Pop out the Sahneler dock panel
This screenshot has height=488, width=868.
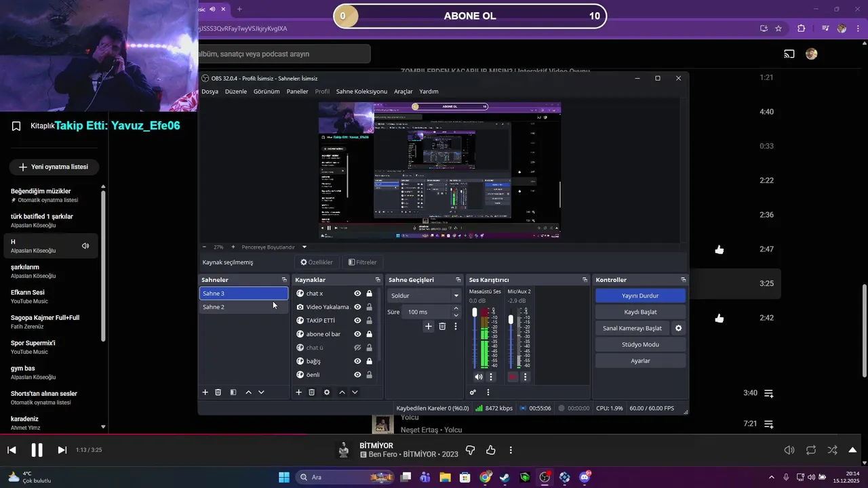[284, 280]
